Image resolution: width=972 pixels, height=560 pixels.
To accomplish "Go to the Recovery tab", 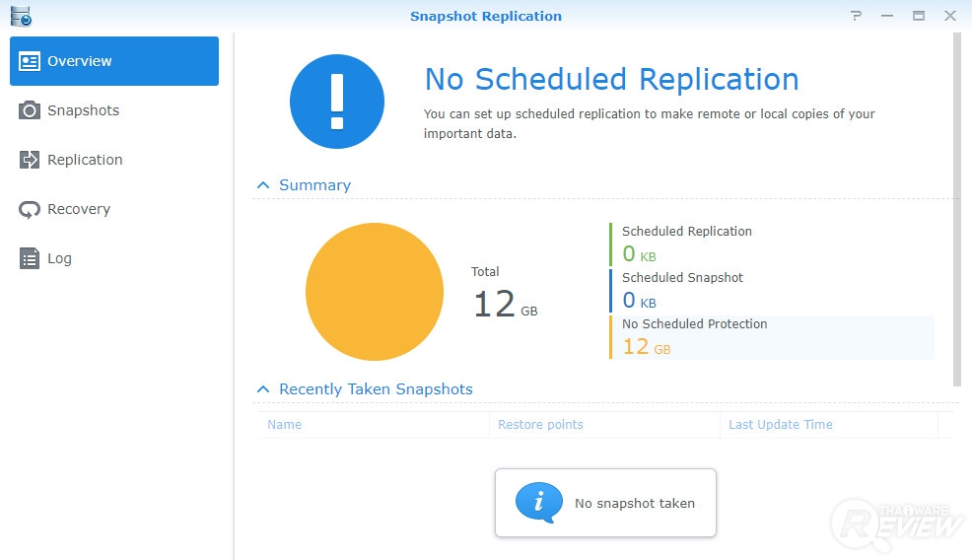I will [79, 209].
